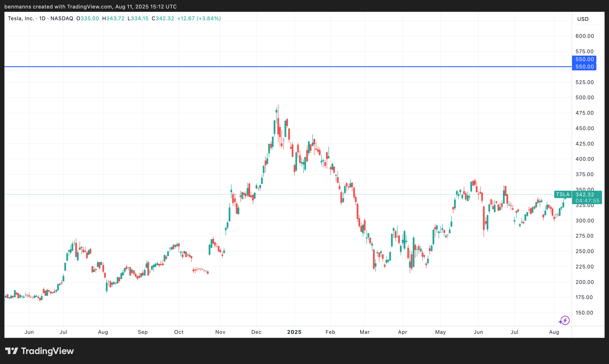Click the chart attribution header text
Viewport: 609px width, 364px height.
click(x=91, y=7)
